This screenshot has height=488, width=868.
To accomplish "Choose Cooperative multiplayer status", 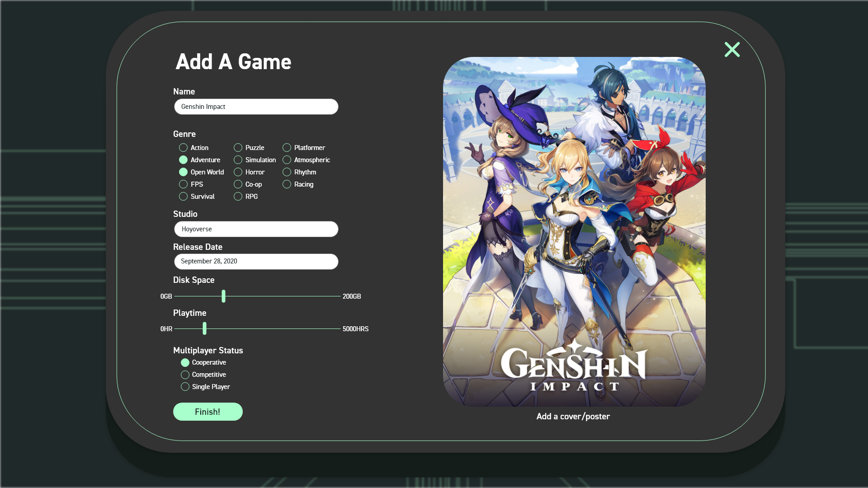I will tap(185, 363).
